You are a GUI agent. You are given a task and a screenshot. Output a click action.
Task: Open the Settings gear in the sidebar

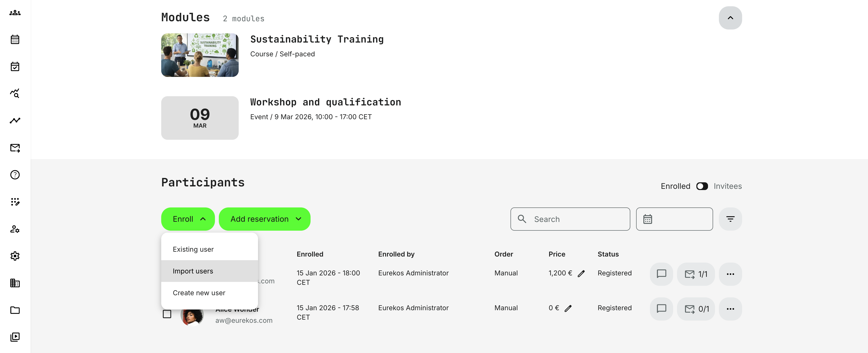click(x=15, y=256)
